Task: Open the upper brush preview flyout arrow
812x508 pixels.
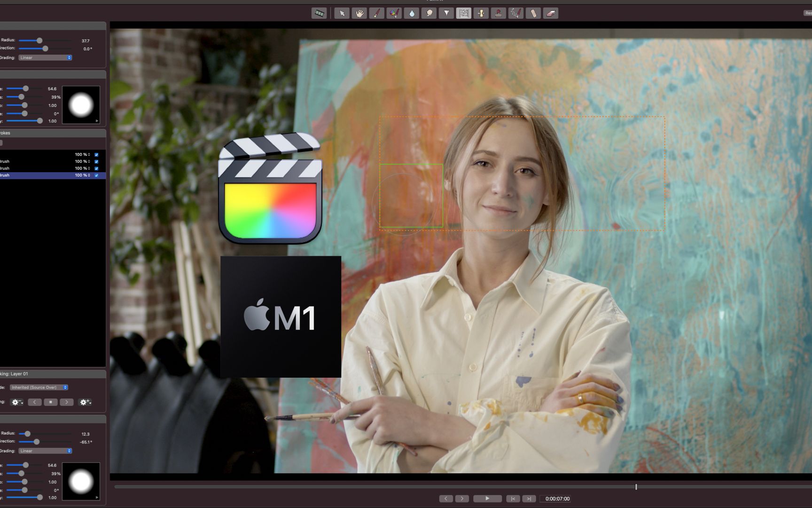Action: click(x=97, y=121)
